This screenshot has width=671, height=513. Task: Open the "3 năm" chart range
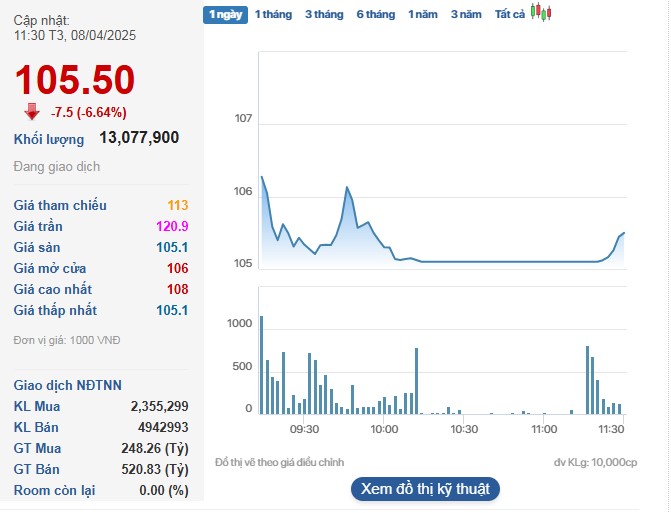pyautogui.click(x=466, y=14)
